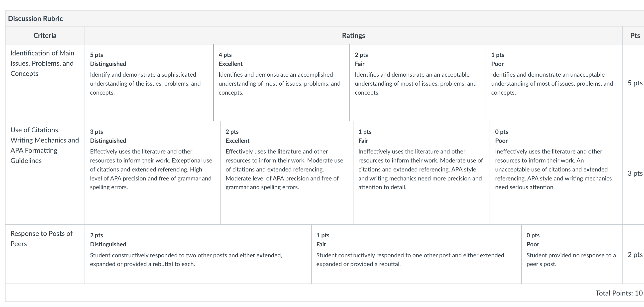Choose the 1 pts Fair citations rating
Viewport: 644px width, 307px height.
click(x=422, y=173)
